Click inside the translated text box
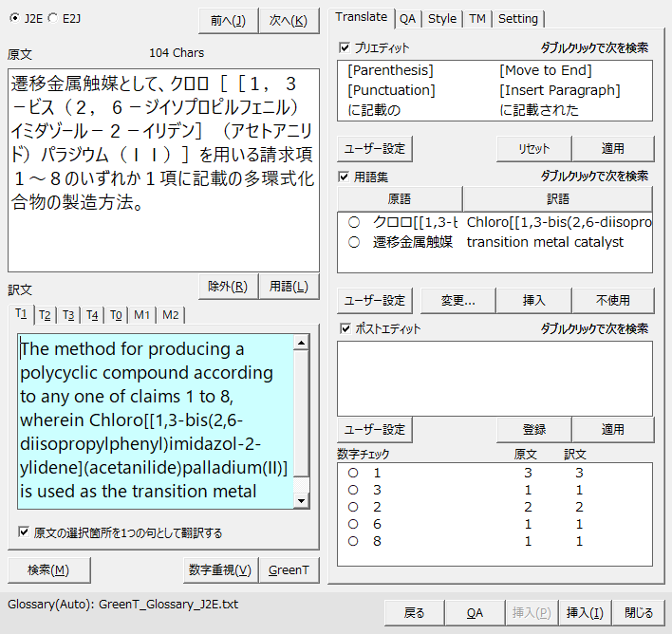 (157, 420)
